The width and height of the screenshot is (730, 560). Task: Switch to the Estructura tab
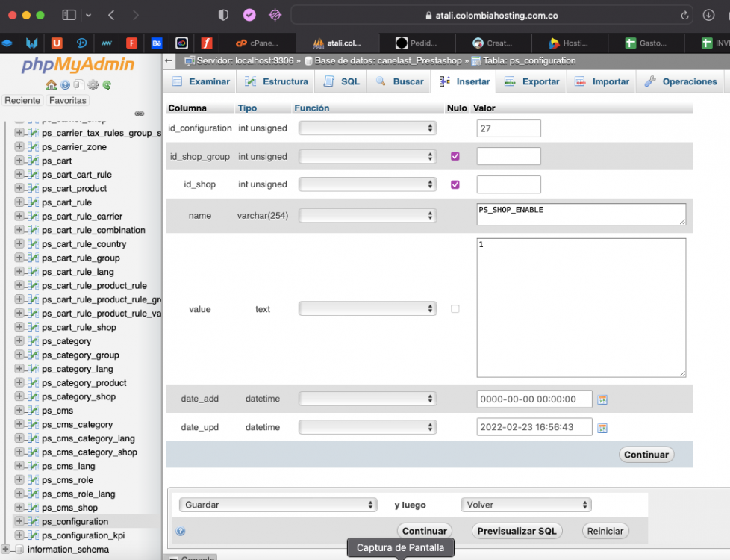point(277,81)
